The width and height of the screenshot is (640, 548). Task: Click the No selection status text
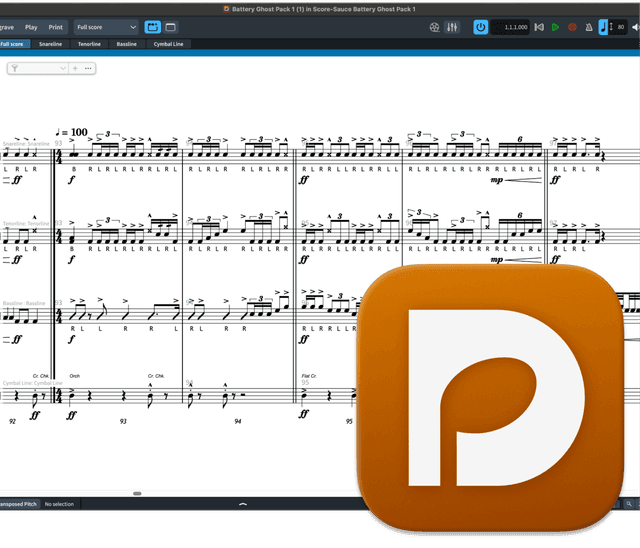59,504
